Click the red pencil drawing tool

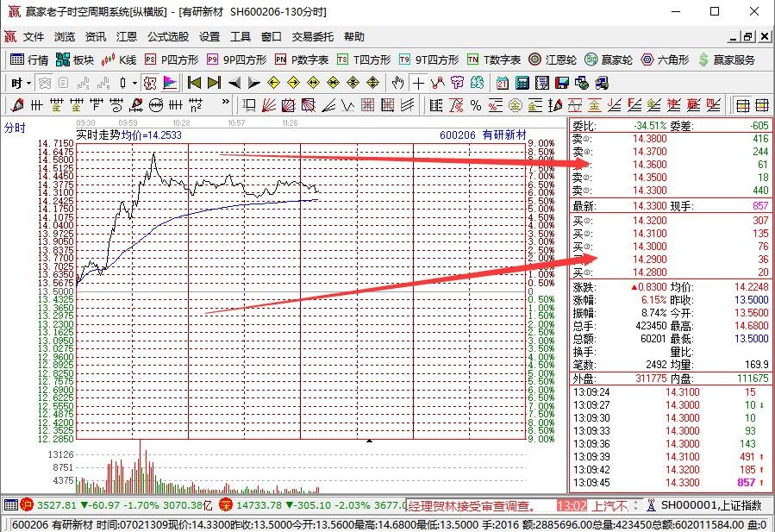tap(16, 105)
